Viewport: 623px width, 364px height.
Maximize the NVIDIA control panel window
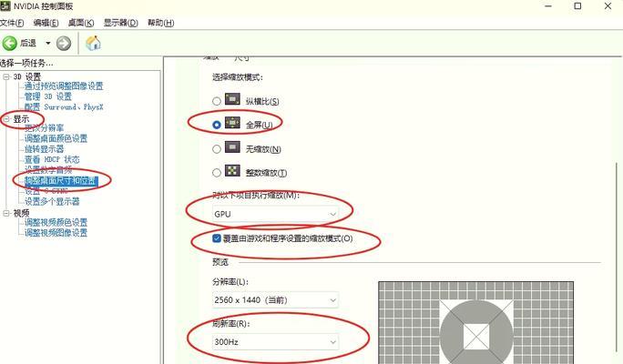[x=577, y=6]
